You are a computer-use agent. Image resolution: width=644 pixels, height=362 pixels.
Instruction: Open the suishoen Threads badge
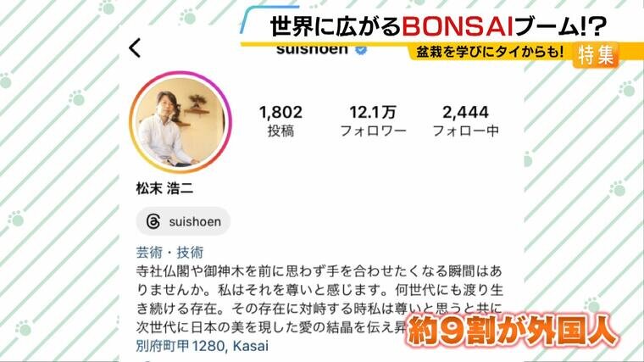183,221
